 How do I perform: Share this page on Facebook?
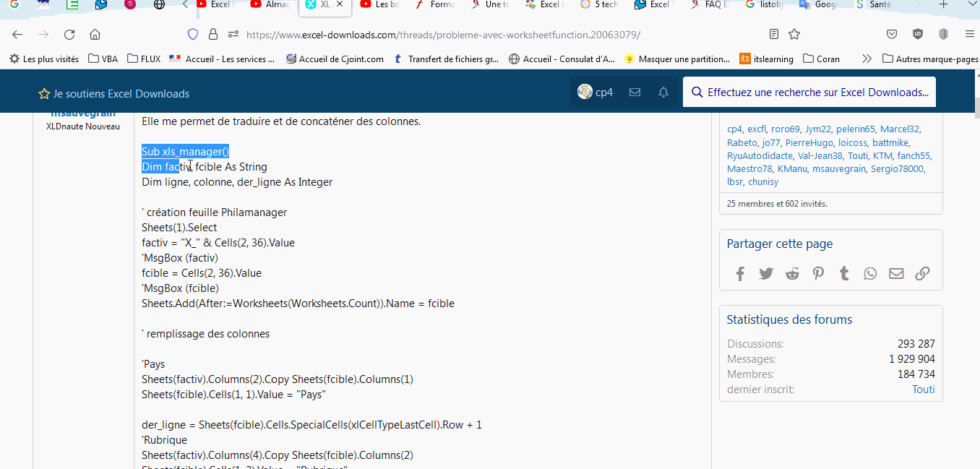pyautogui.click(x=740, y=273)
